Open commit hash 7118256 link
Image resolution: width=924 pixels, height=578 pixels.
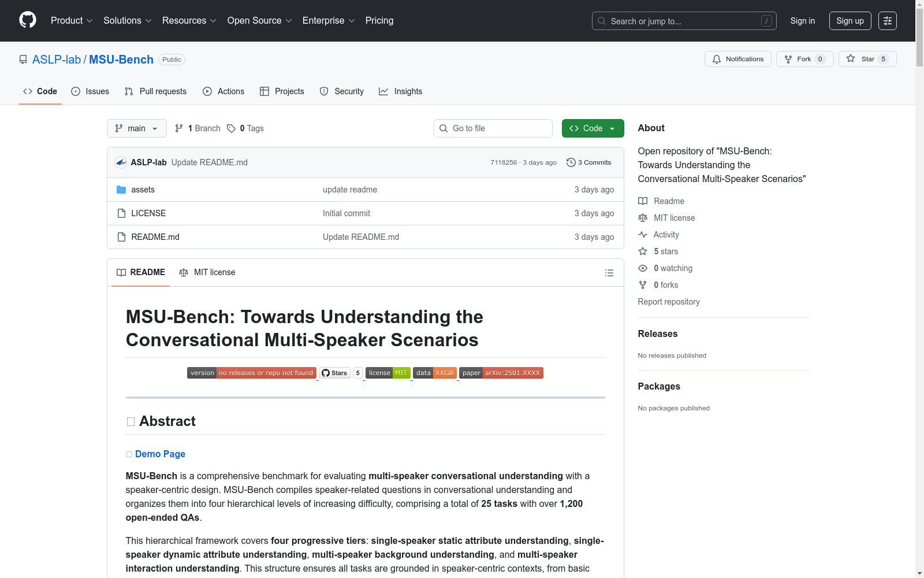pos(504,162)
